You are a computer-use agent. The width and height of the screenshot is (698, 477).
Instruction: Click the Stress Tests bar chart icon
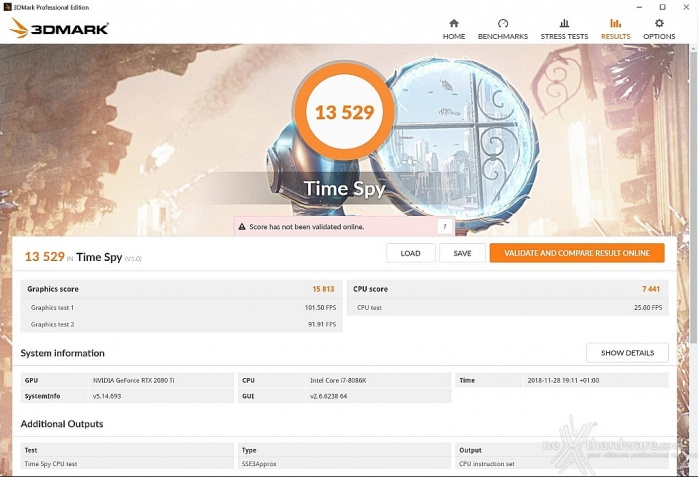(564, 23)
